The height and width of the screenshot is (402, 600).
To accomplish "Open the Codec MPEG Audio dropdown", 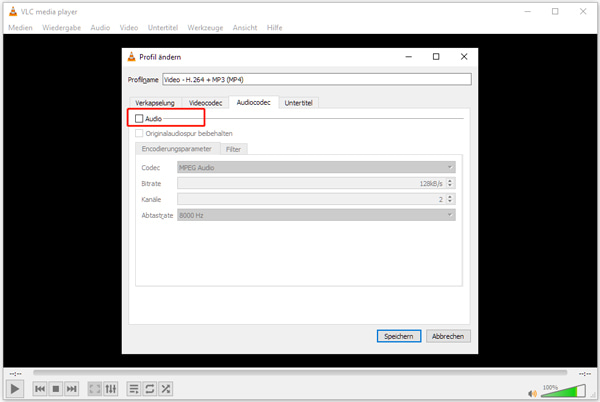I will pos(316,167).
